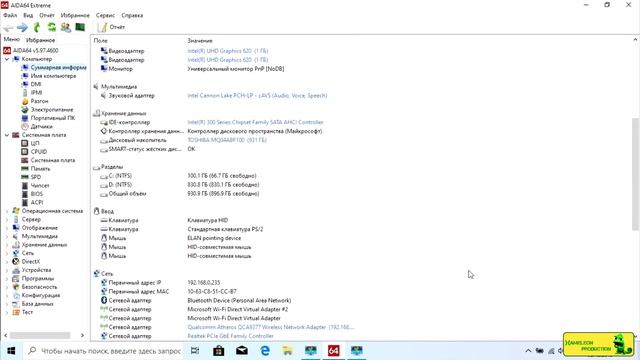
Task: Click the Разгон flame icon
Action: [x=25, y=101]
